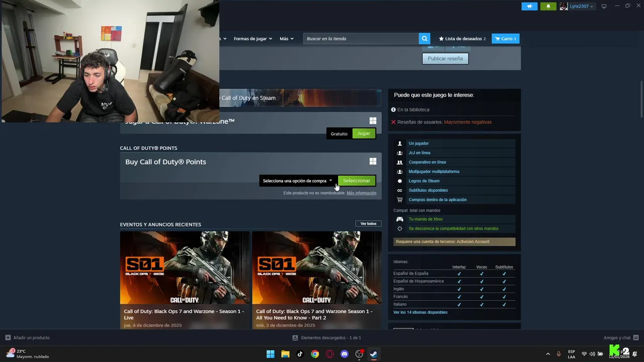Click Windows icon on Call of Duty Points

pyautogui.click(x=373, y=161)
